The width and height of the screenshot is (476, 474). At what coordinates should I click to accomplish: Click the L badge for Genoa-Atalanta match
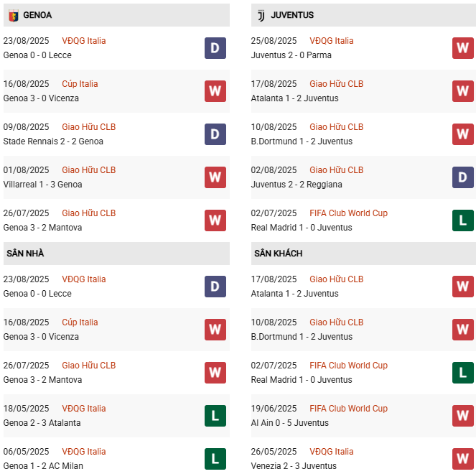click(x=215, y=416)
